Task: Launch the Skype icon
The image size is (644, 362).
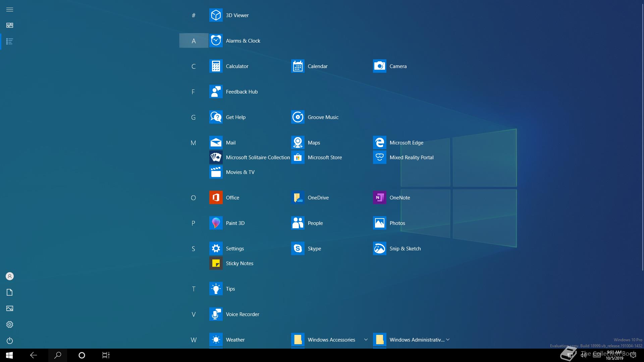Action: click(x=298, y=248)
